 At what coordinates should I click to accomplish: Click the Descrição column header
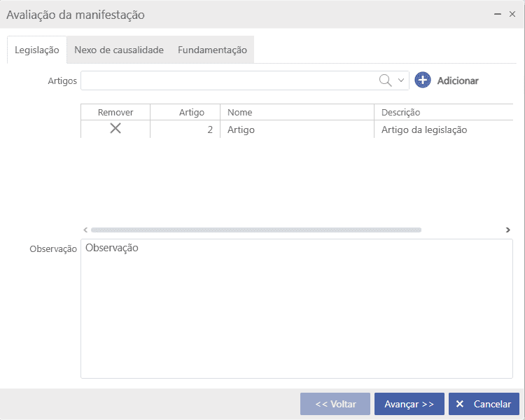point(442,112)
